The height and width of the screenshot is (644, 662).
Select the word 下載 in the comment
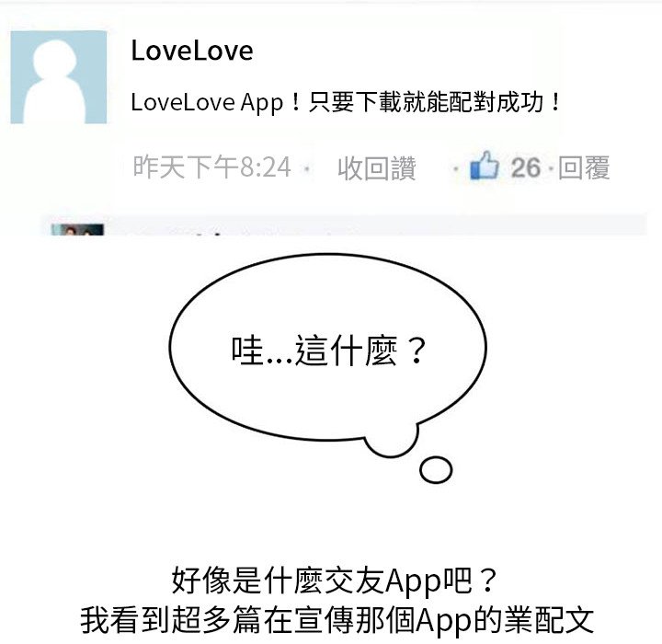click(379, 102)
